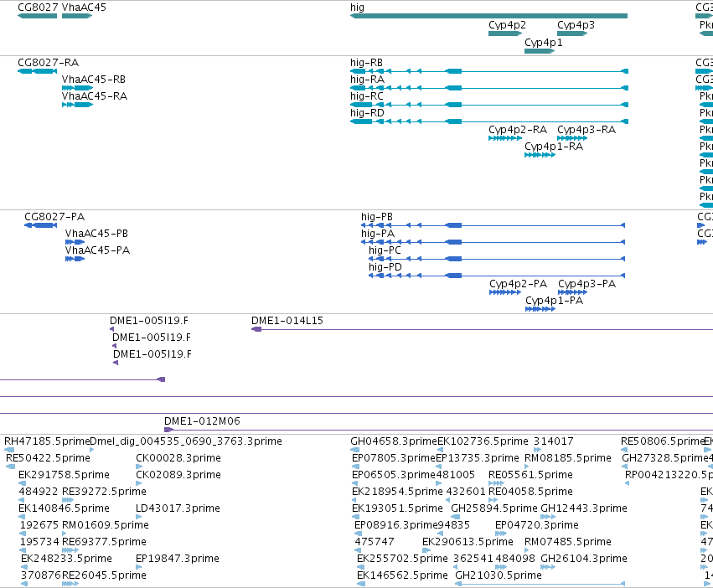Select the VhaAC45-PB CDS label

pos(96,234)
